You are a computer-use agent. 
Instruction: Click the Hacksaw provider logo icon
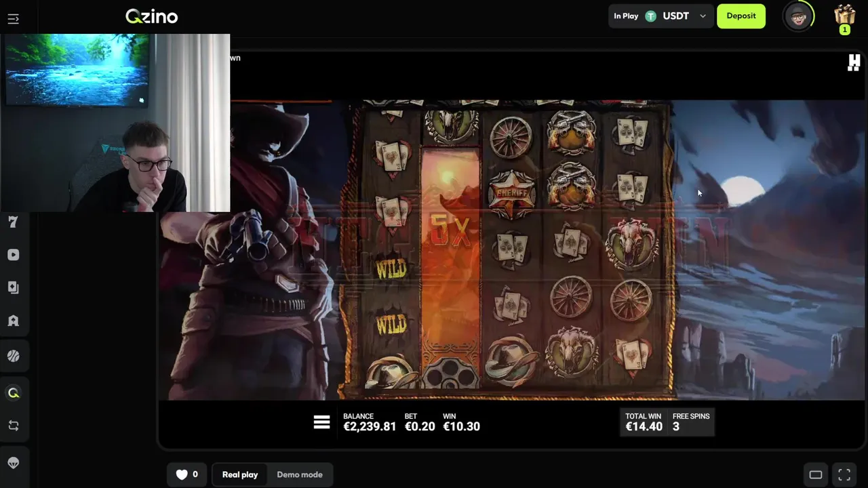[x=854, y=62]
